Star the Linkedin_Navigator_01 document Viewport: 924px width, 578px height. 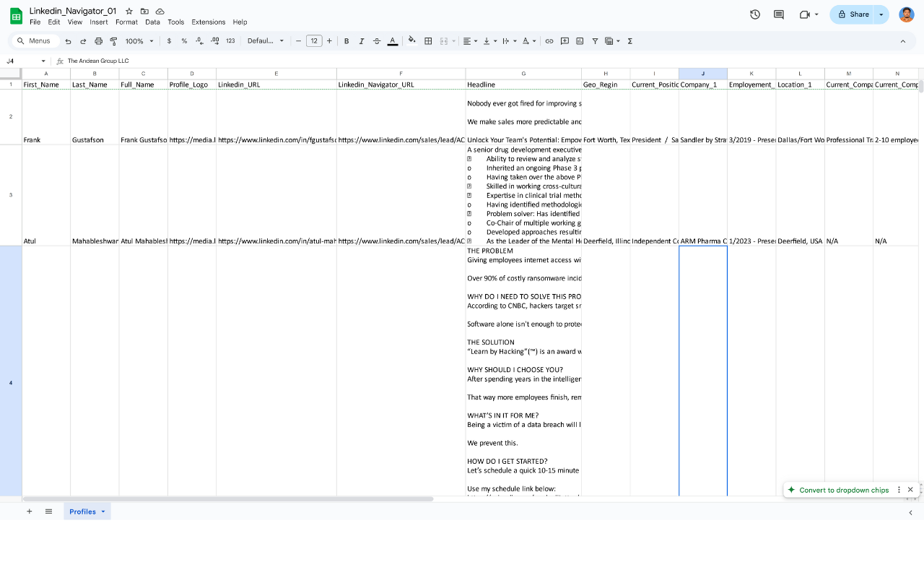click(x=129, y=12)
